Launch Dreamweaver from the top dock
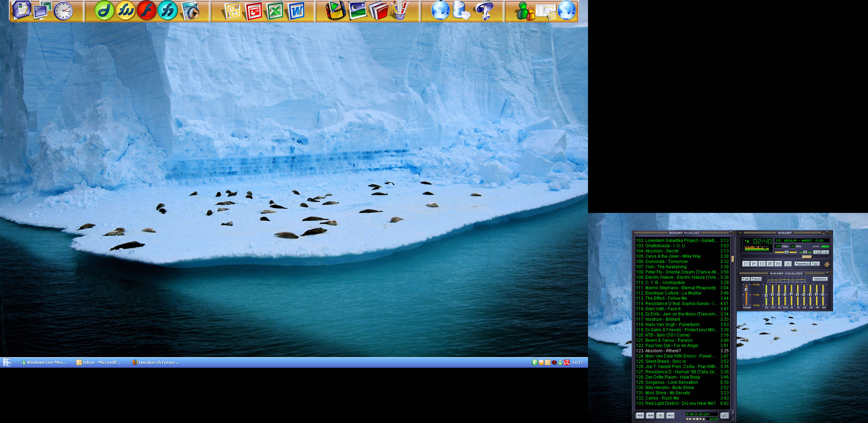 click(104, 11)
